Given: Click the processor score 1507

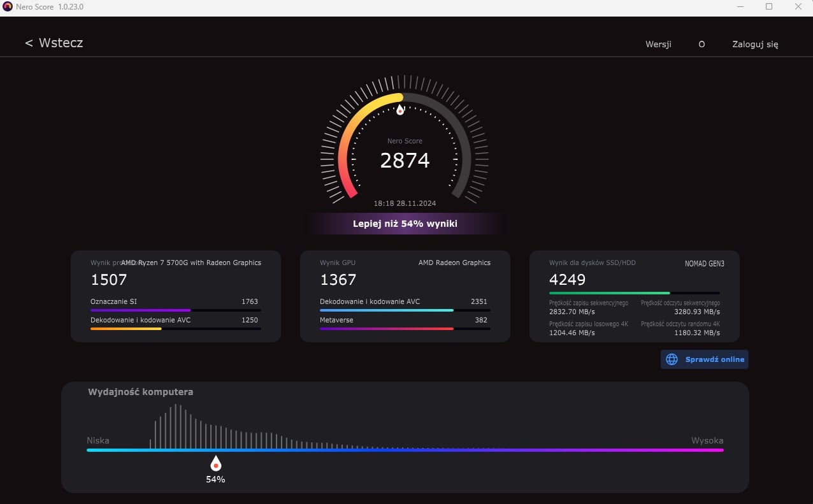Looking at the screenshot, I should coord(109,280).
